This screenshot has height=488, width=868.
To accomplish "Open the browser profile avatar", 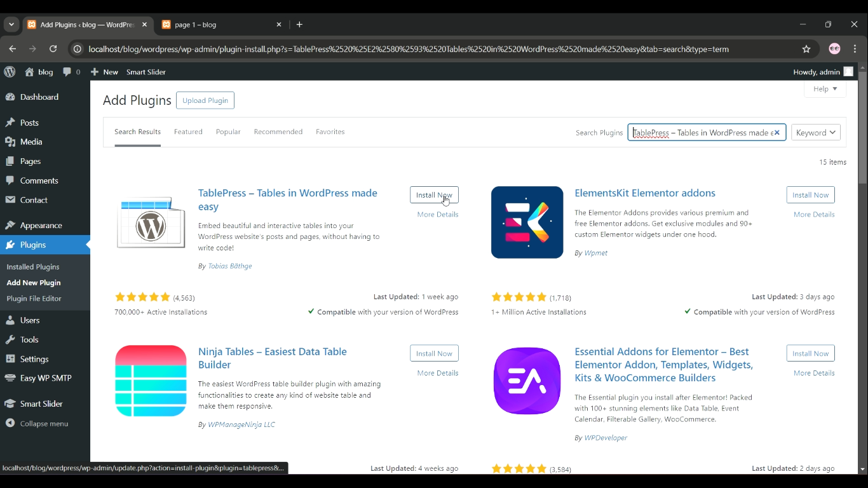I will point(835,49).
